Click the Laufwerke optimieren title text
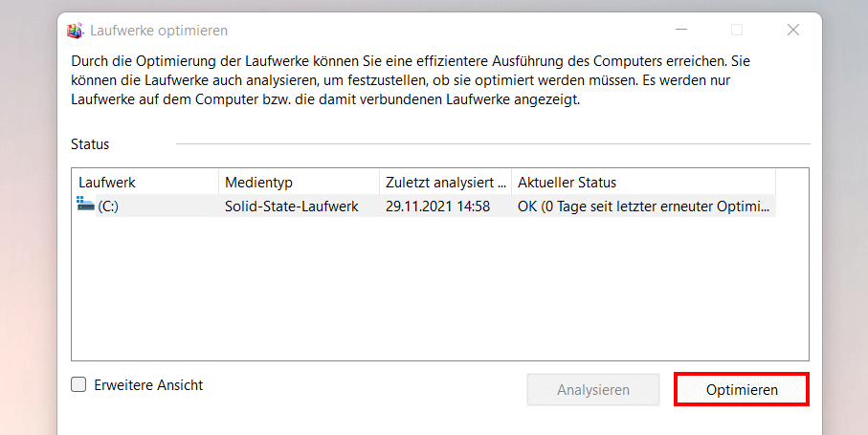This screenshot has height=435, width=868. (x=159, y=31)
